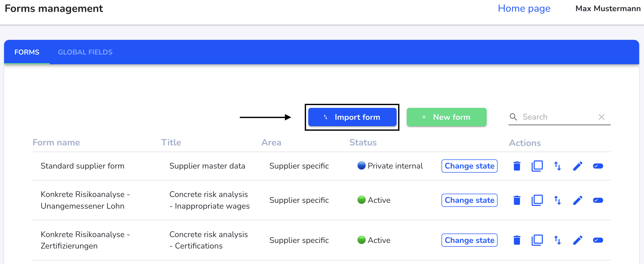The image size is (644, 264).
Task: Export the Standard supplier form via arrows icon
Action: (557, 166)
